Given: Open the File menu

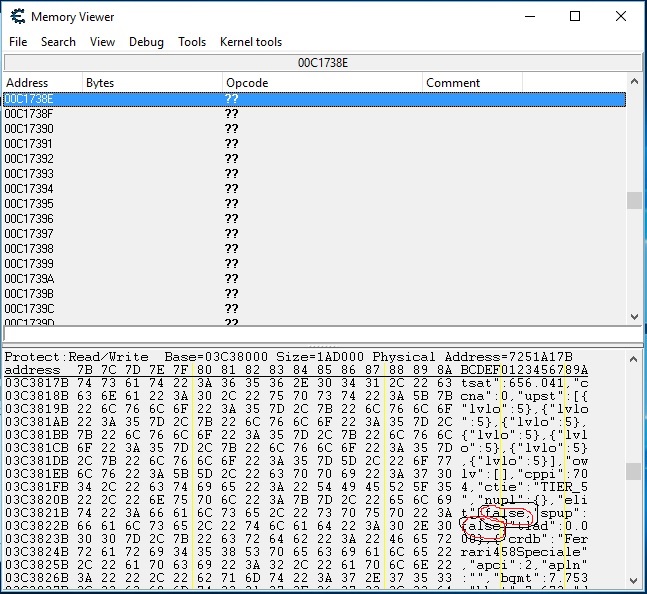Looking at the screenshot, I should tap(18, 42).
